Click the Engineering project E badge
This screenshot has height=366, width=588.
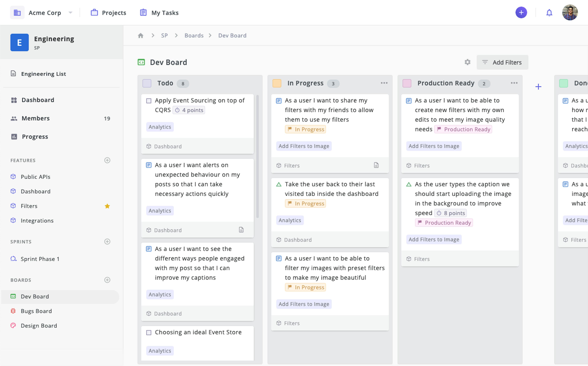click(19, 42)
